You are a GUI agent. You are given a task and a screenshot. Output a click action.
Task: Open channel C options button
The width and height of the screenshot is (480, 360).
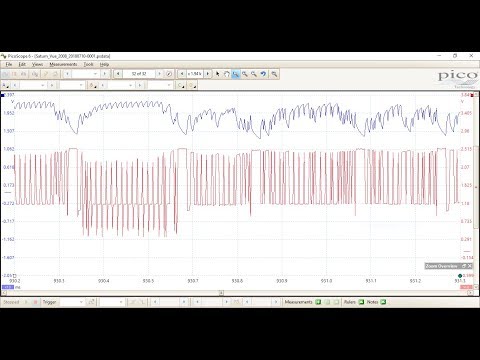[180, 85]
